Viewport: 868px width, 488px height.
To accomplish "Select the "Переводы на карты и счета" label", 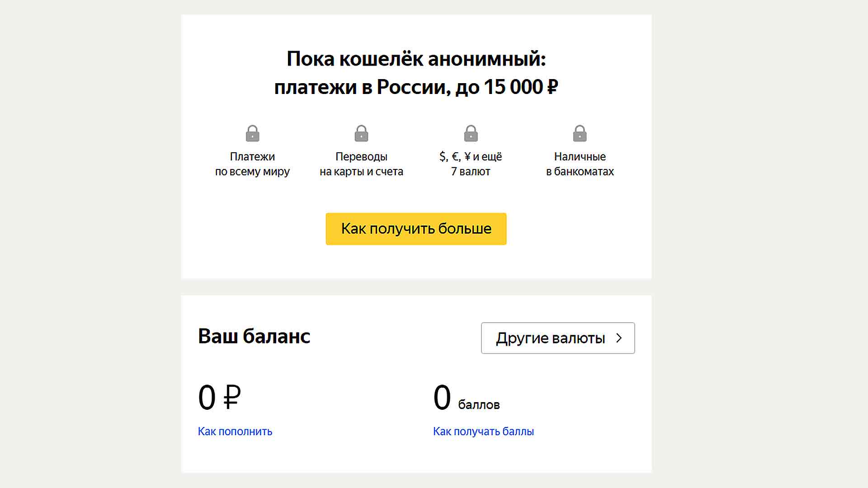I will (x=361, y=164).
